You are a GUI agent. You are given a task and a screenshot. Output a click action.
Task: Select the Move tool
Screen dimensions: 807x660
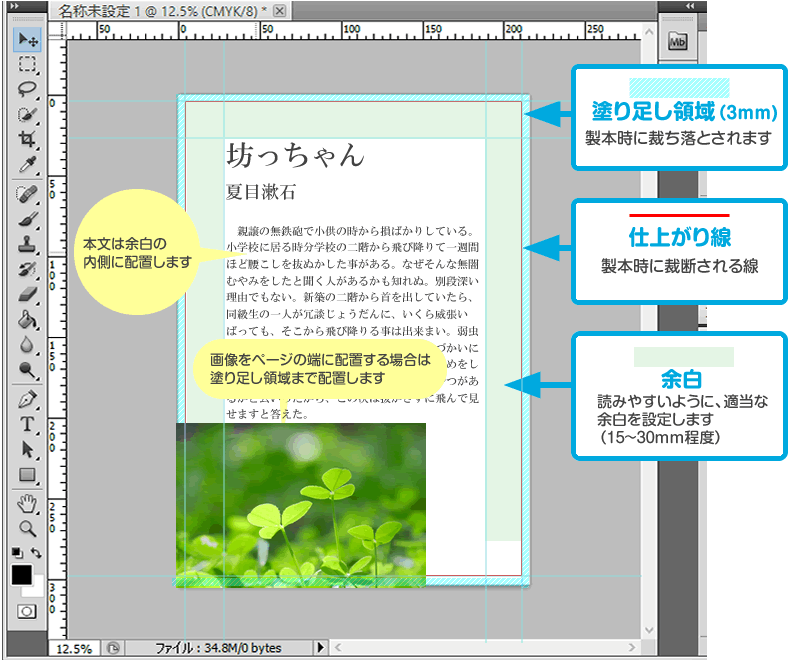27,41
